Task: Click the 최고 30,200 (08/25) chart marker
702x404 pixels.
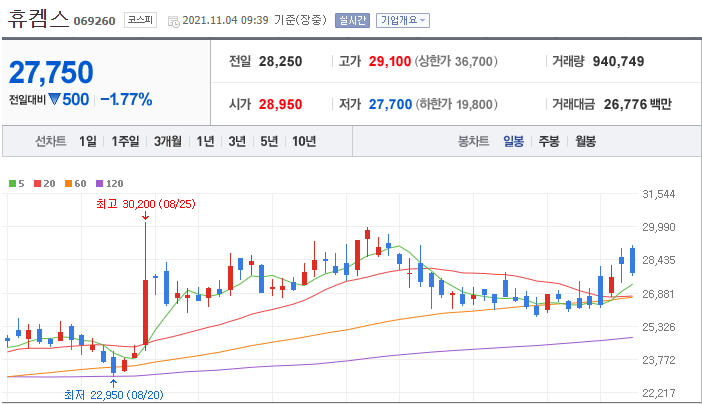Action: 146,204
